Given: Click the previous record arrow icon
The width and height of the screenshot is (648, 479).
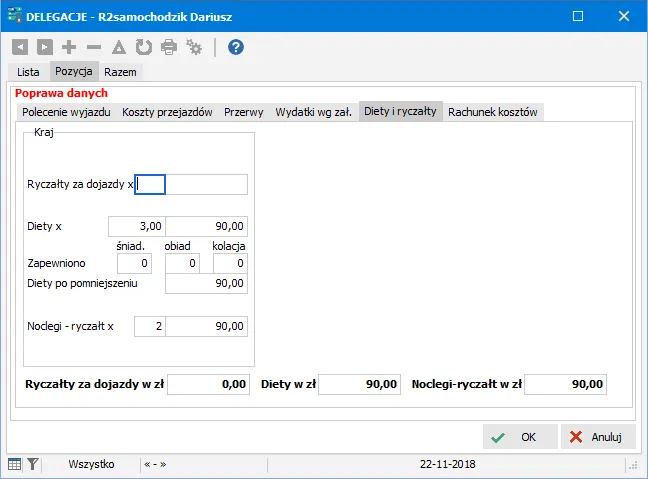Looking at the screenshot, I should [20, 47].
